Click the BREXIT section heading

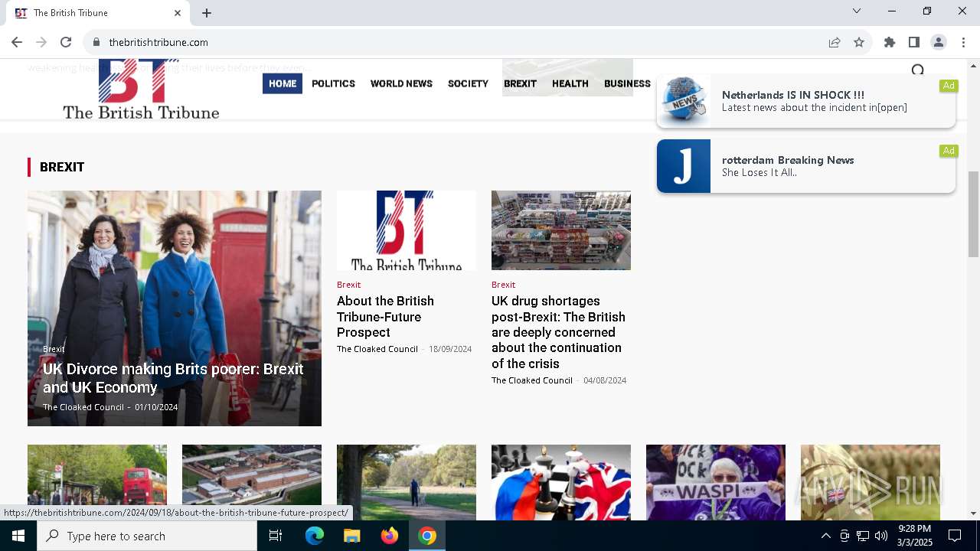coord(62,167)
